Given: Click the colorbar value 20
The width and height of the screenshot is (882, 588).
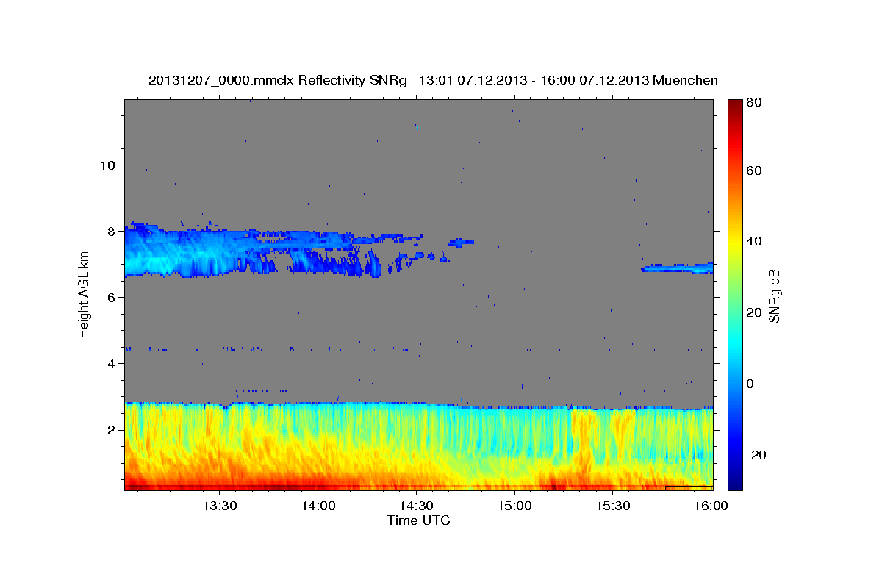Looking at the screenshot, I should pyautogui.click(x=753, y=313).
